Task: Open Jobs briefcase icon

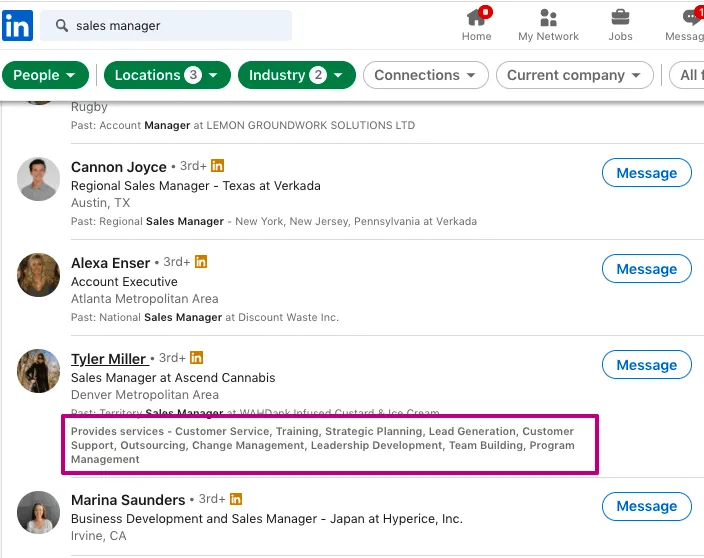Action: (x=620, y=18)
